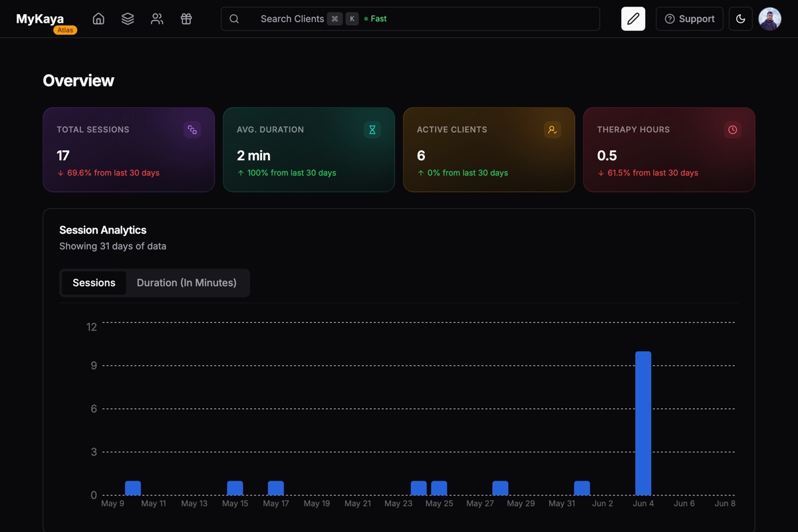Click the '0% from last 30 days' text

click(x=467, y=173)
